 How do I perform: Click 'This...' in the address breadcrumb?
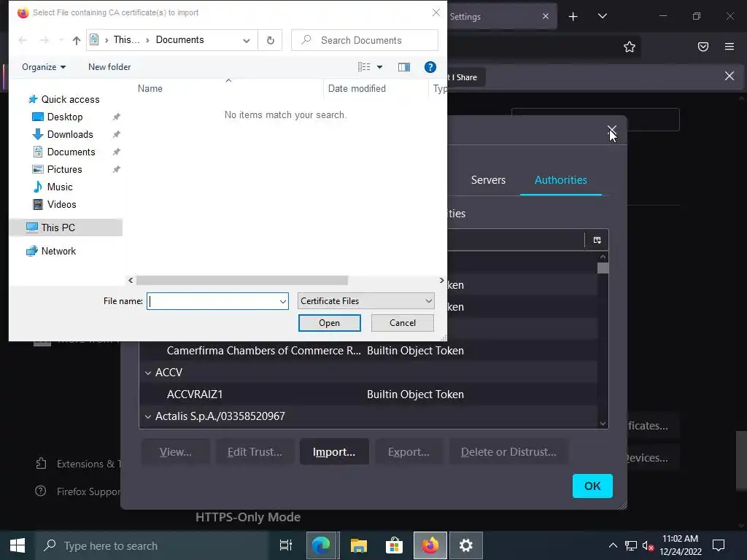(126, 40)
